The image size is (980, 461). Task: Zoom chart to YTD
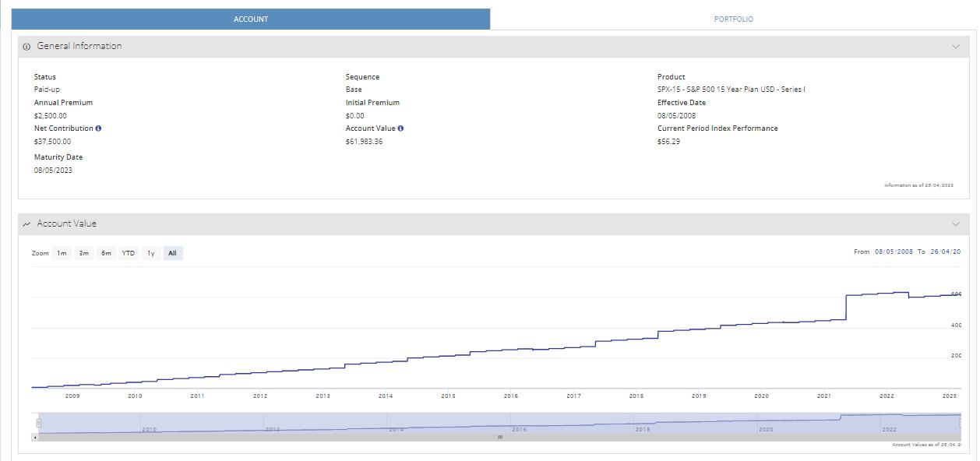[129, 253]
